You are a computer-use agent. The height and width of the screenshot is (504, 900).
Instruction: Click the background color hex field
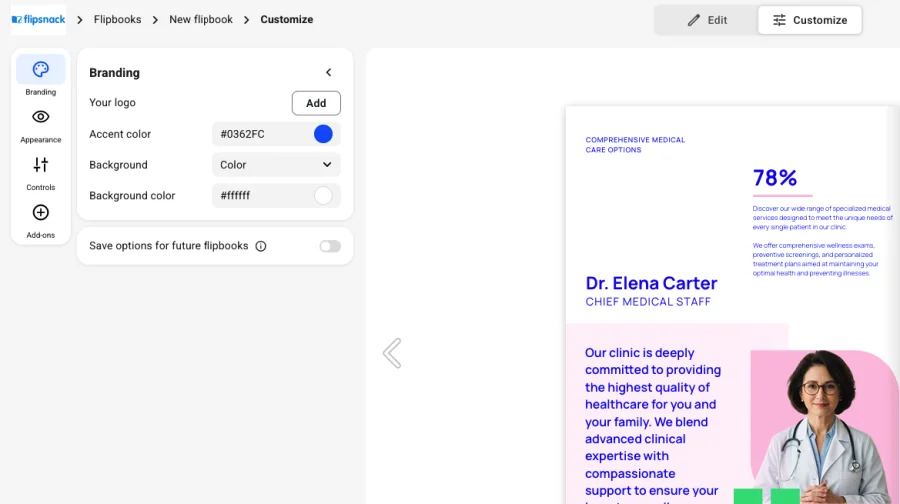click(261, 196)
